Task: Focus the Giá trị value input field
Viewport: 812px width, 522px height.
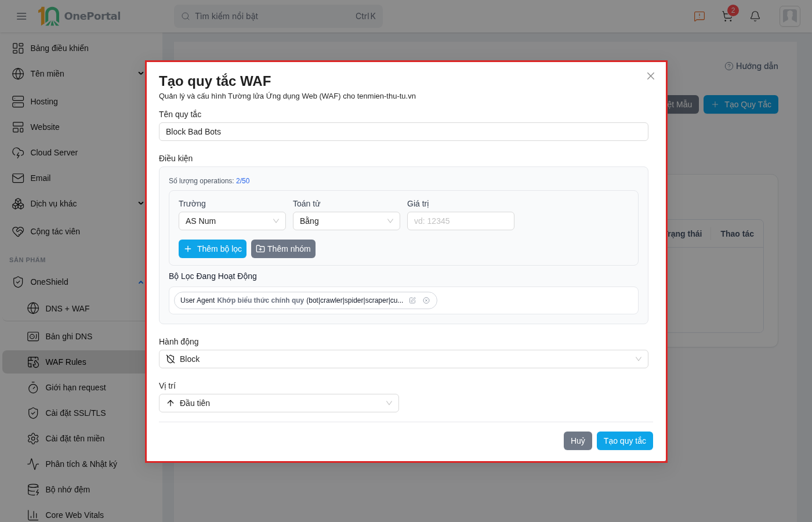Action: [461, 221]
